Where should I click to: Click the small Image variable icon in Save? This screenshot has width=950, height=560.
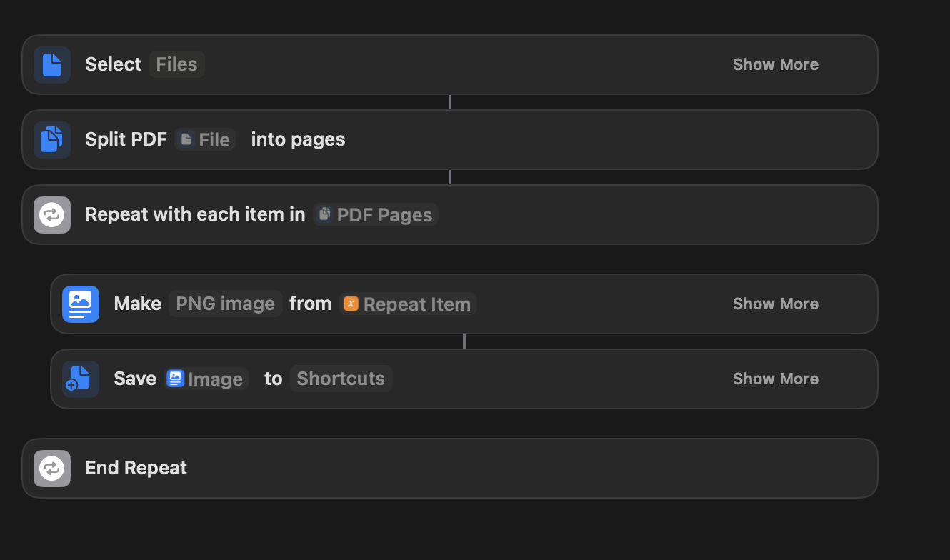pos(175,379)
